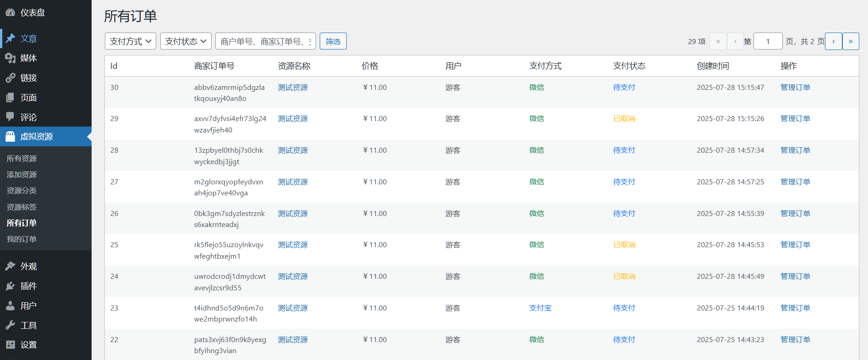Open 测试资源 link in order 27

coord(293,182)
